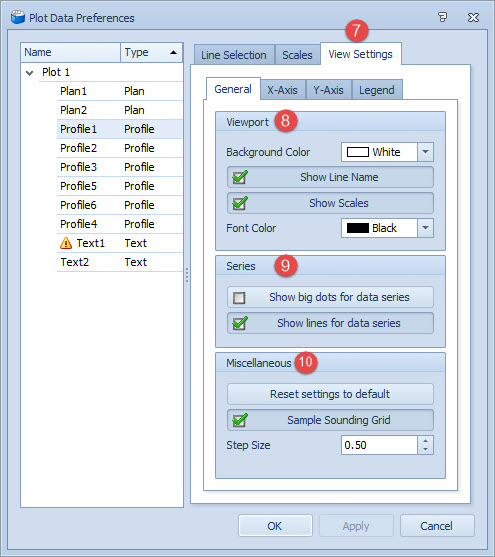Open the Y-Axis sub-tab
495x557 pixels.
(328, 90)
